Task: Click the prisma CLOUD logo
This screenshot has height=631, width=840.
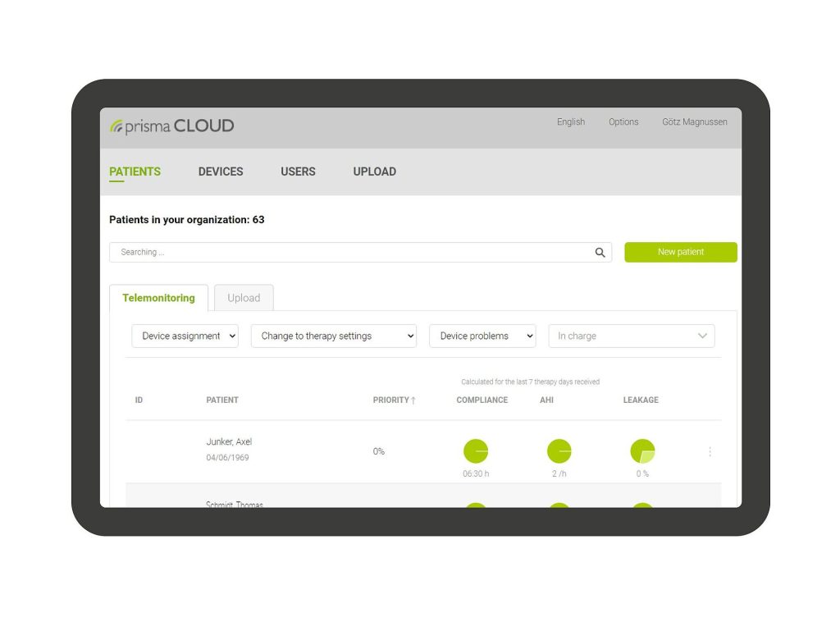Action: [172, 126]
